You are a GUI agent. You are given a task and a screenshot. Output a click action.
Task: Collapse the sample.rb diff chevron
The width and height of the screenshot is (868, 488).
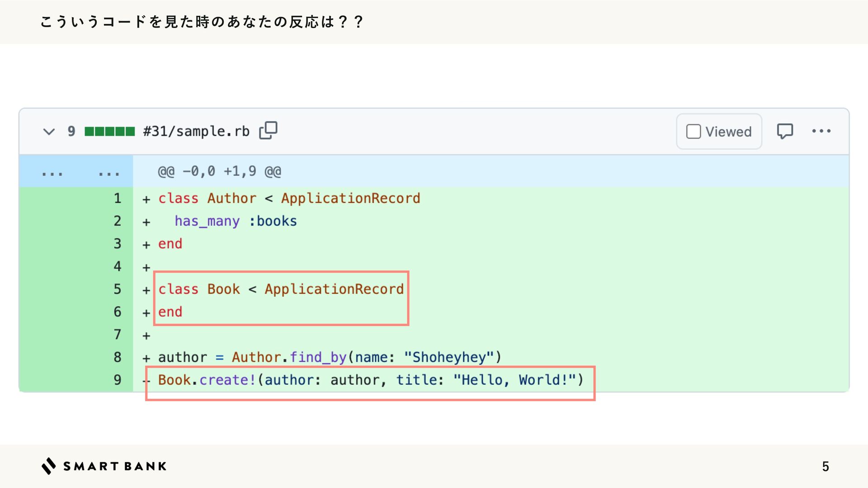tap(49, 131)
